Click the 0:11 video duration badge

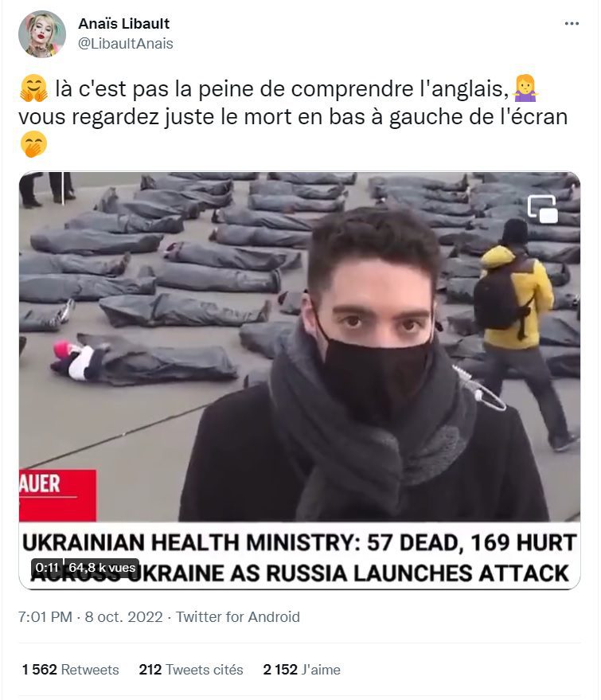coord(47,568)
